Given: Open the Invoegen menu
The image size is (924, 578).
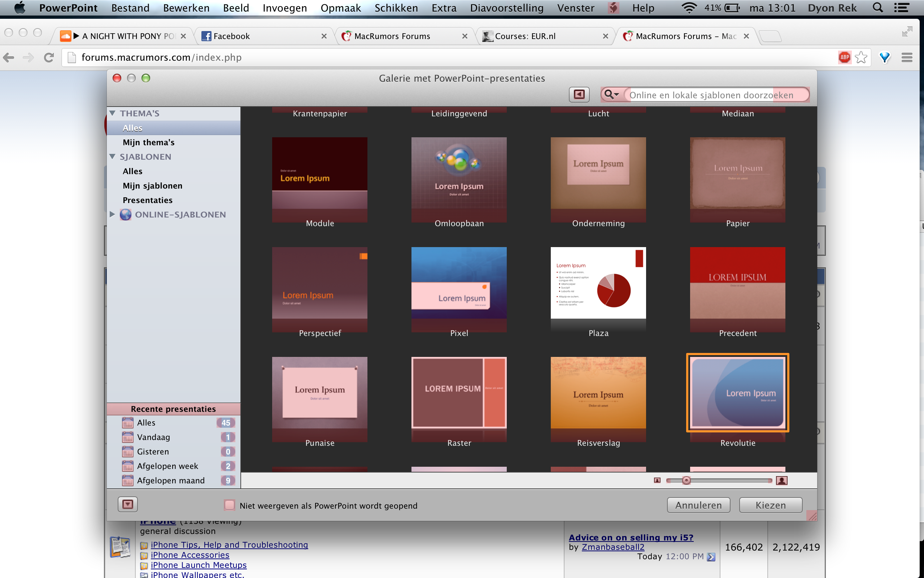Looking at the screenshot, I should (284, 8).
